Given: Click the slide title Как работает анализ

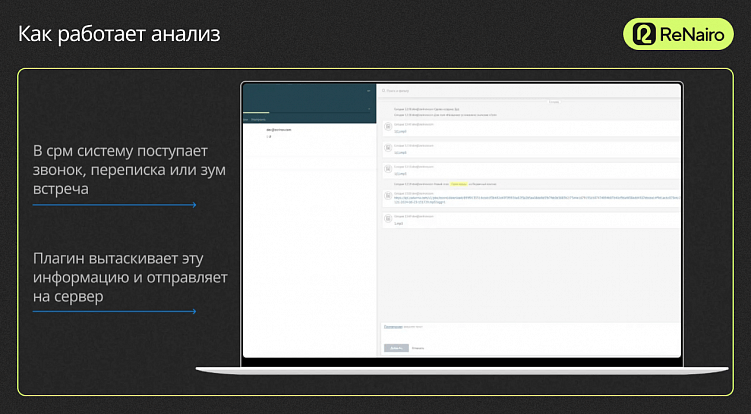Looking at the screenshot, I should point(119,34).
